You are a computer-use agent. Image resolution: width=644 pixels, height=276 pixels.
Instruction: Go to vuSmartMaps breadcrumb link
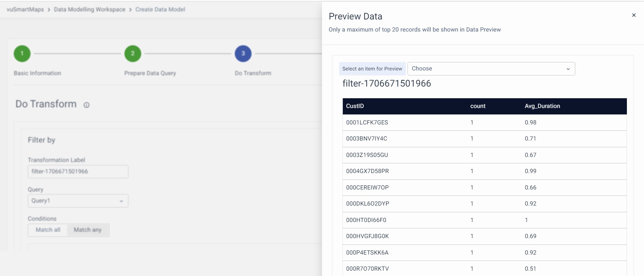[25, 9]
